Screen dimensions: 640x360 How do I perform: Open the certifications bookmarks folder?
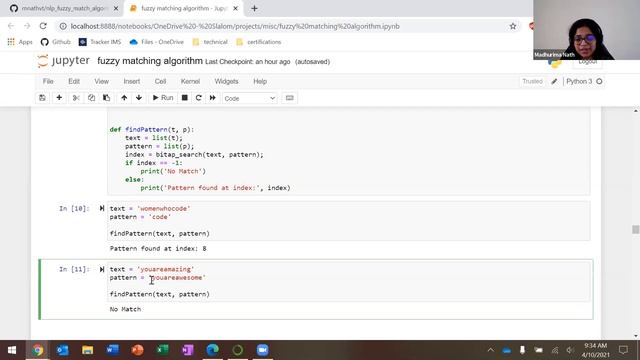click(x=258, y=42)
